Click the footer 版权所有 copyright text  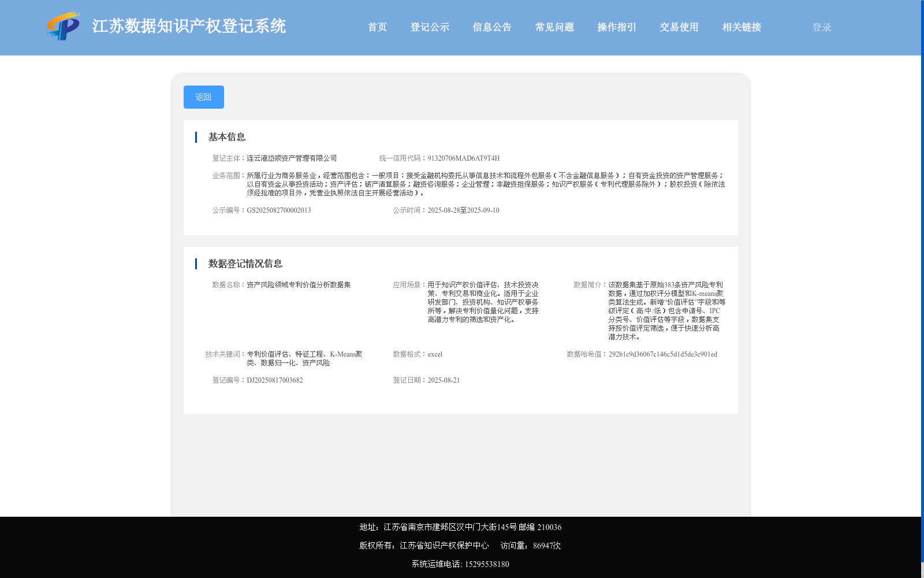[424, 546]
